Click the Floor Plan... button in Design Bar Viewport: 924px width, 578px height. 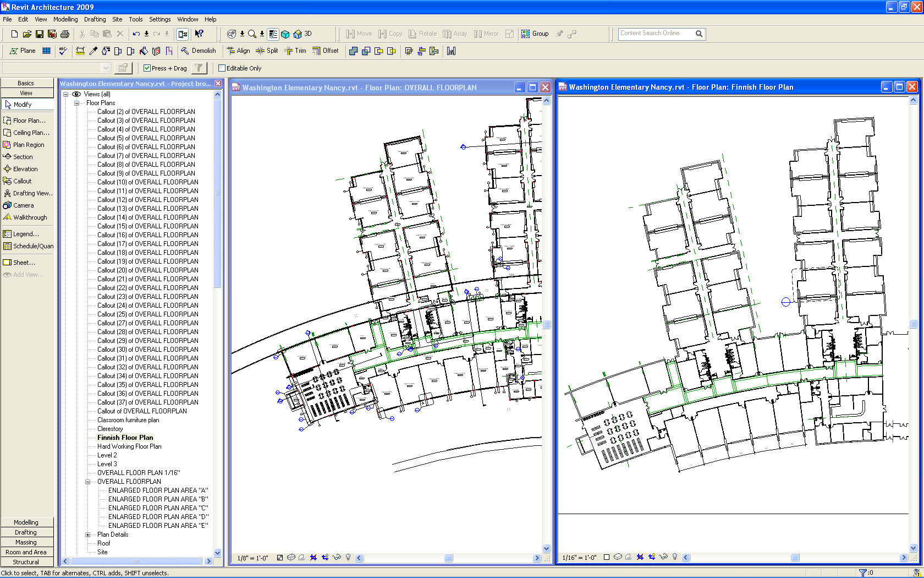(28, 121)
